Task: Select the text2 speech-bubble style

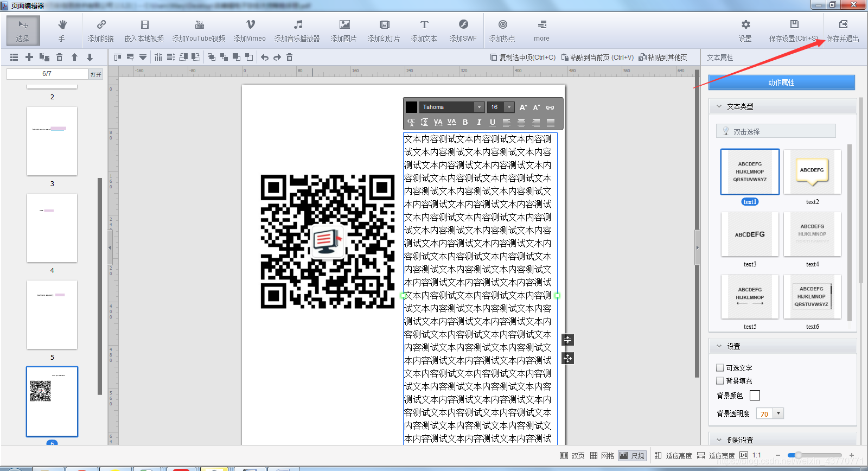Action: click(x=812, y=171)
